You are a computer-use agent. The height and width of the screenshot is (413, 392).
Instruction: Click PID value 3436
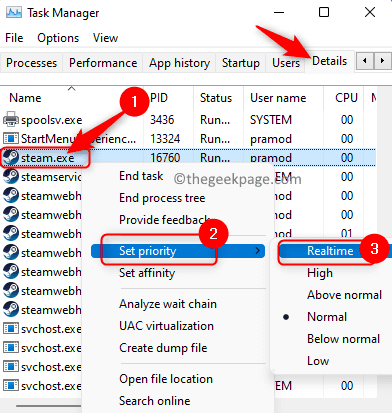click(x=162, y=120)
